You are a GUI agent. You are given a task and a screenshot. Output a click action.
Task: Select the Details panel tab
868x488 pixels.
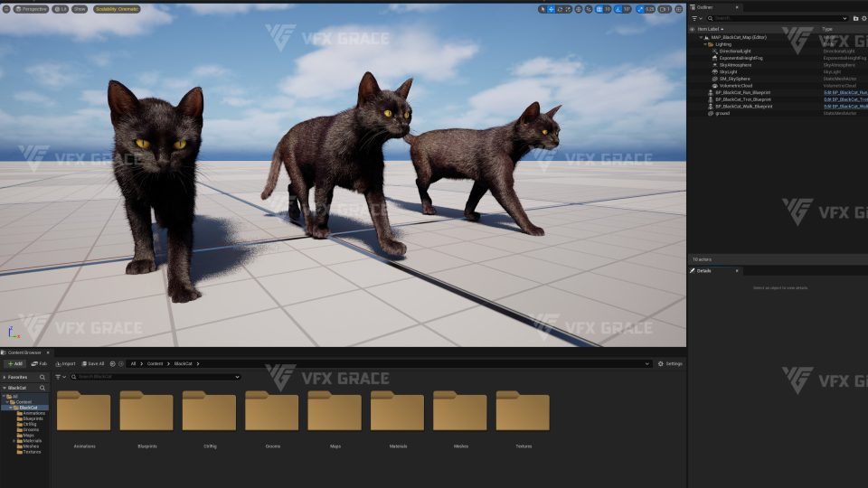(705, 270)
